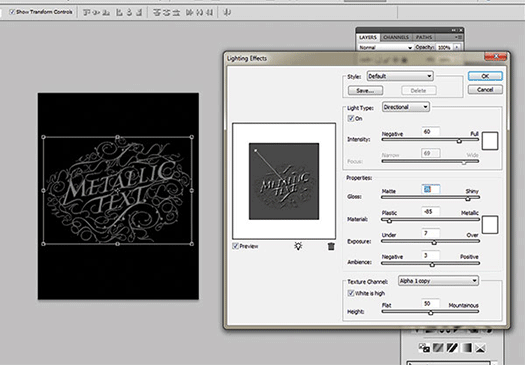
Task: Open the Style dropdown set to Default
Action: coord(400,76)
